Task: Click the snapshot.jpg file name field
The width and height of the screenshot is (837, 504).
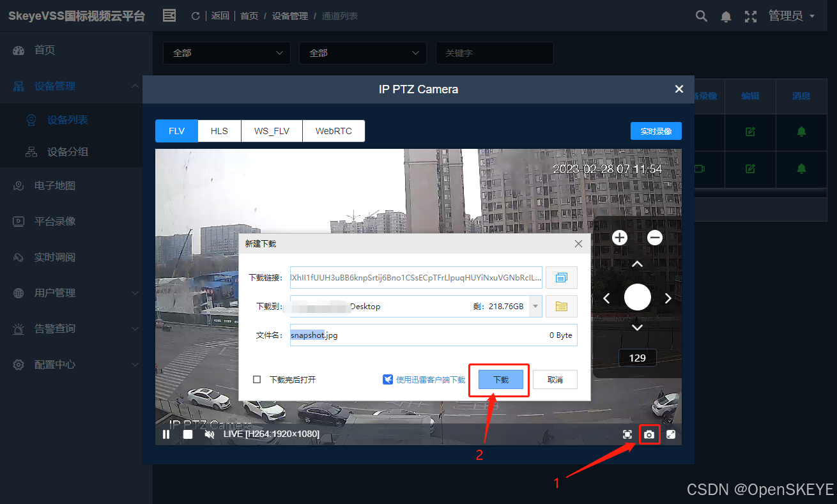Action: pos(433,335)
